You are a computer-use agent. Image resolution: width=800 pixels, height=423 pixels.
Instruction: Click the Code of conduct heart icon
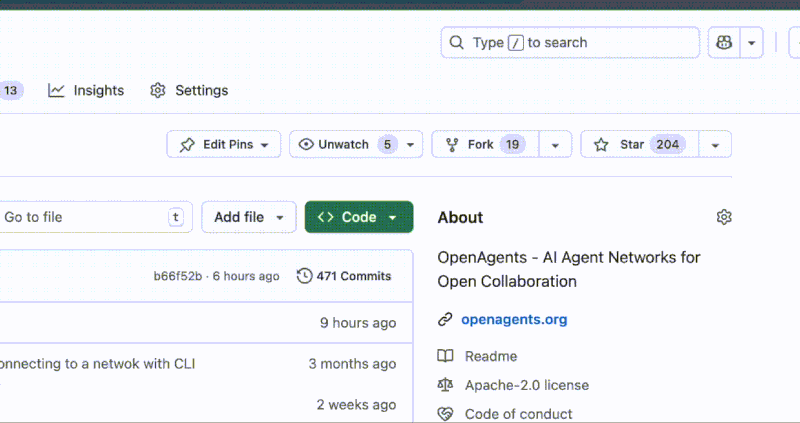446,414
